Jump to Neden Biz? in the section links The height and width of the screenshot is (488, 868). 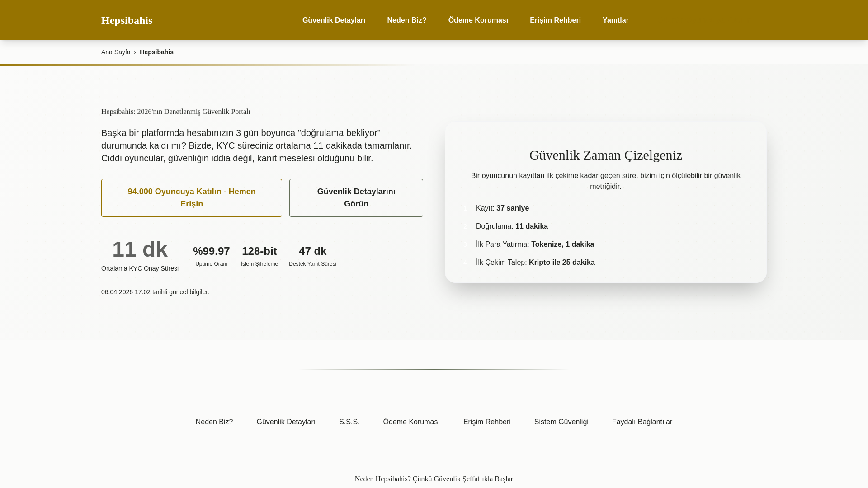click(214, 422)
